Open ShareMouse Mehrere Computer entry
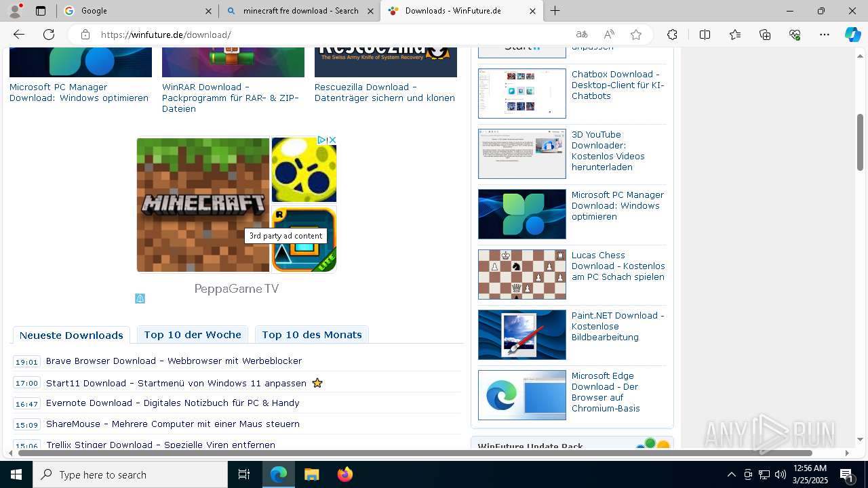The width and height of the screenshot is (868, 488). click(x=173, y=424)
